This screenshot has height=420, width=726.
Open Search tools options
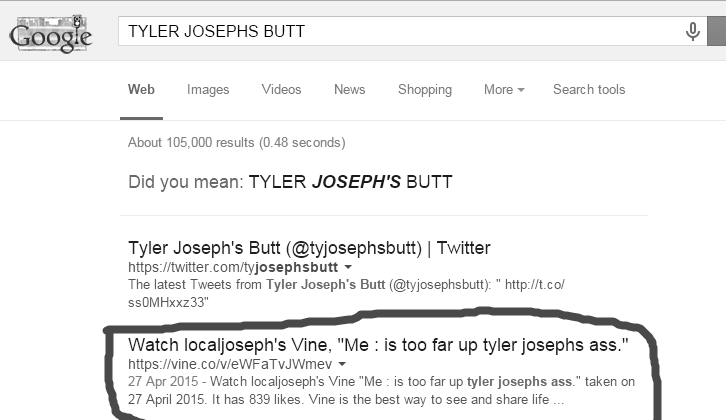[589, 89]
